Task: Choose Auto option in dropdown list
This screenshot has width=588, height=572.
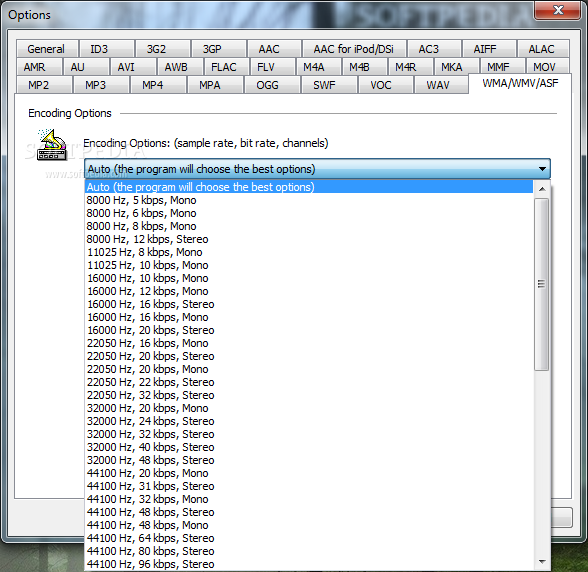Action: tap(309, 187)
